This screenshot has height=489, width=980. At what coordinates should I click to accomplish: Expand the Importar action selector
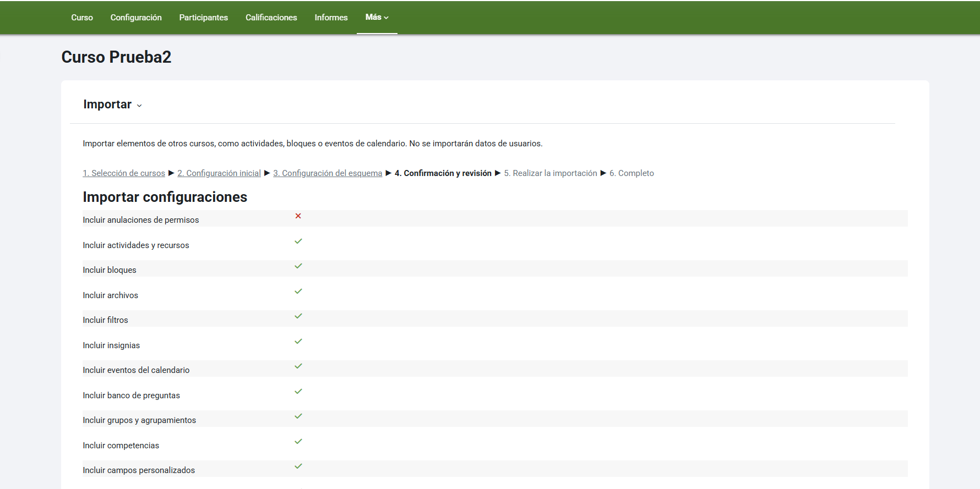point(112,105)
